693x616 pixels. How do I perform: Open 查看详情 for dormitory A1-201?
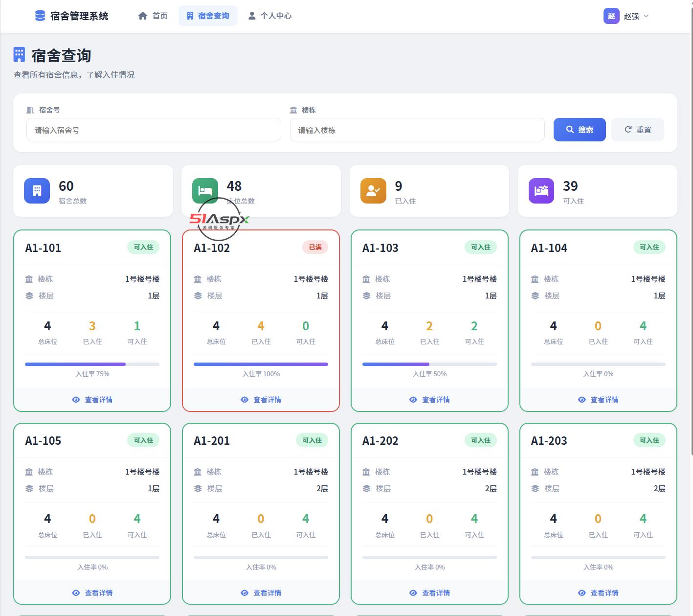(261, 593)
